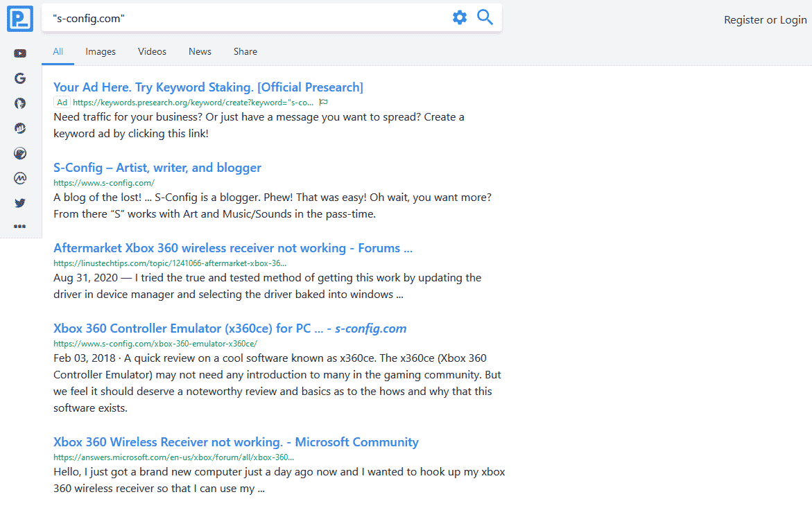This screenshot has width=812, height=508.
Task: Open Aftermarket Xbox 360 wireless receiver forum result
Action: (x=233, y=248)
